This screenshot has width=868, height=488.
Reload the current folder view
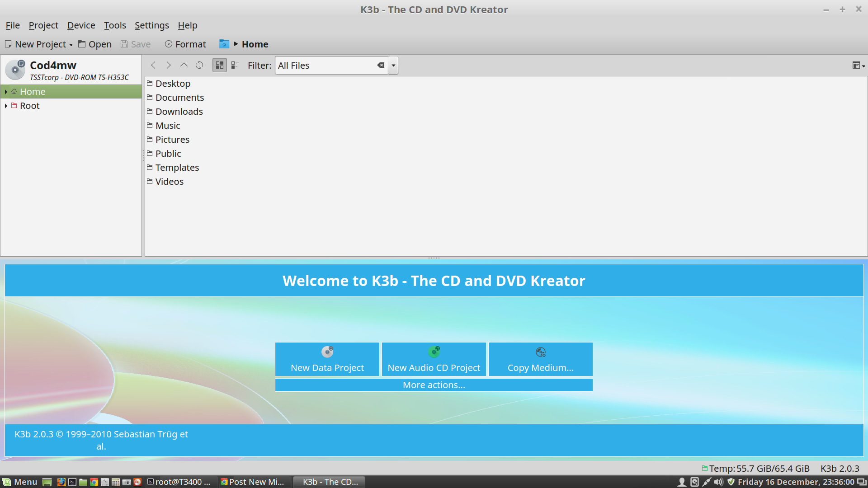pyautogui.click(x=199, y=66)
